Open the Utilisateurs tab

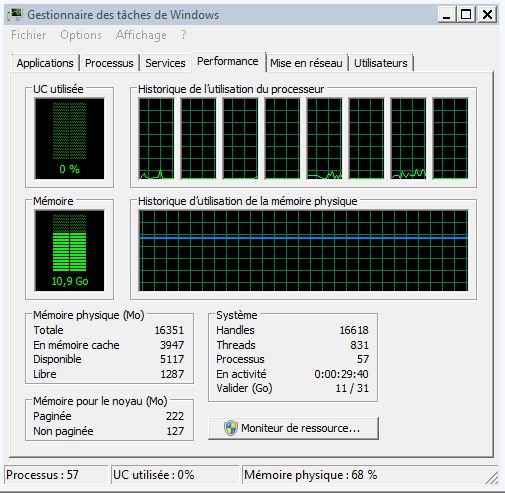pos(381,63)
